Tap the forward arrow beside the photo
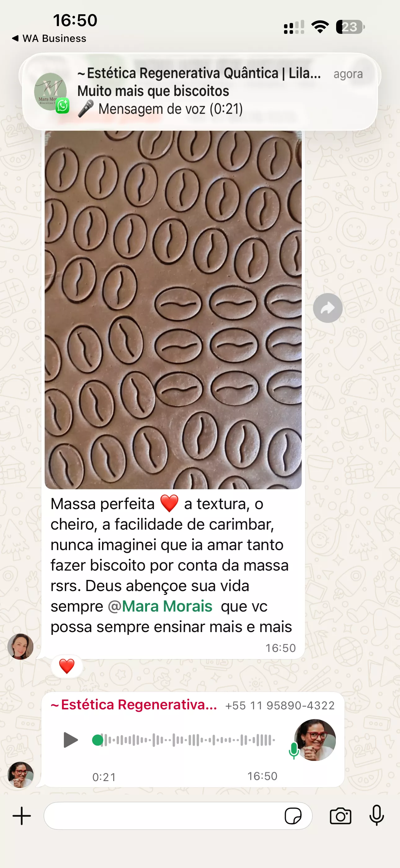Screen dimensions: 400x868 click(x=328, y=308)
